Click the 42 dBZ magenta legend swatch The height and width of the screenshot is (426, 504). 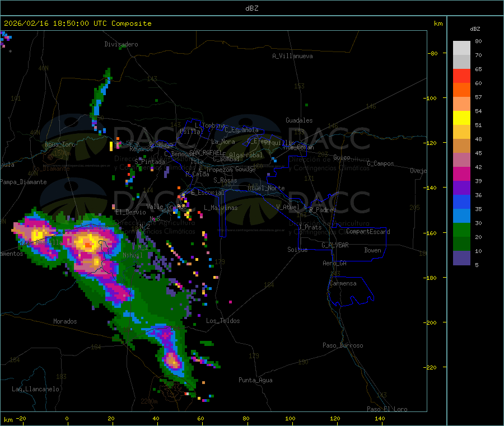coord(461,174)
